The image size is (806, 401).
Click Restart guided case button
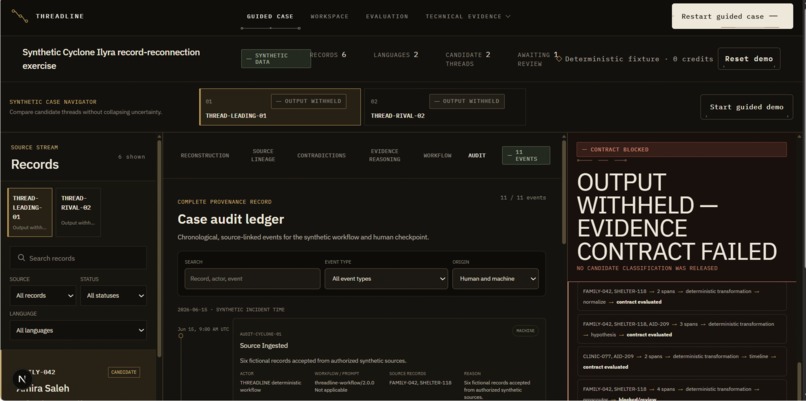coord(732,16)
